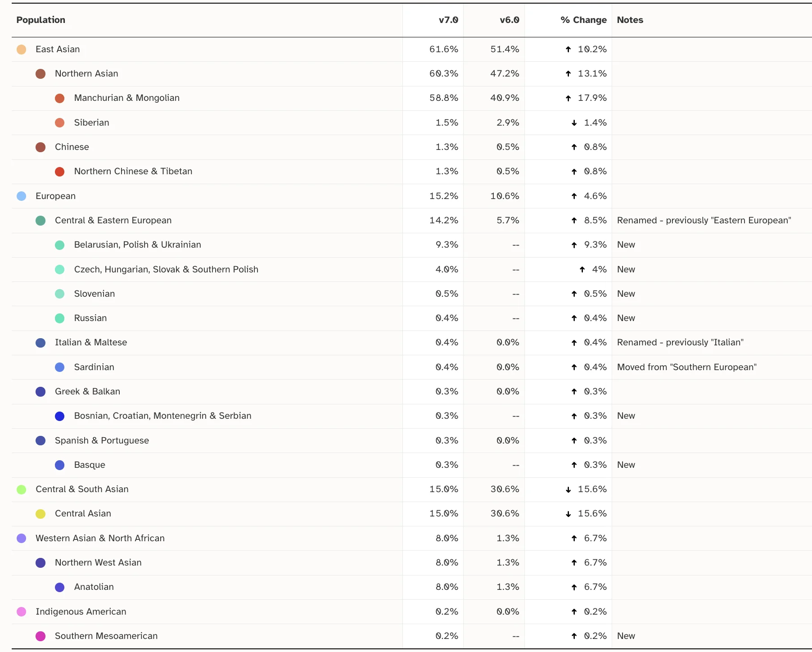
Task: Click the 9.3% v7.0 value for Belarusian row
Action: pos(447,244)
